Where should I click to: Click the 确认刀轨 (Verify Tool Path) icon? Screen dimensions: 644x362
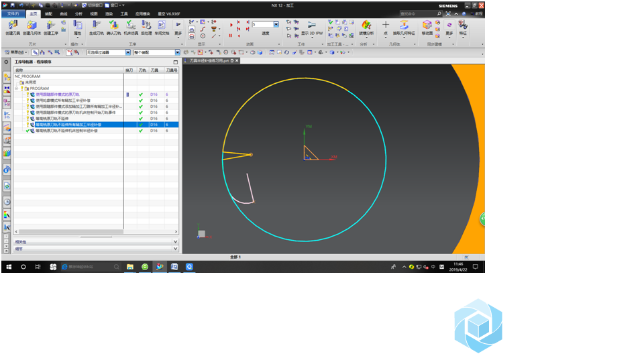(113, 25)
